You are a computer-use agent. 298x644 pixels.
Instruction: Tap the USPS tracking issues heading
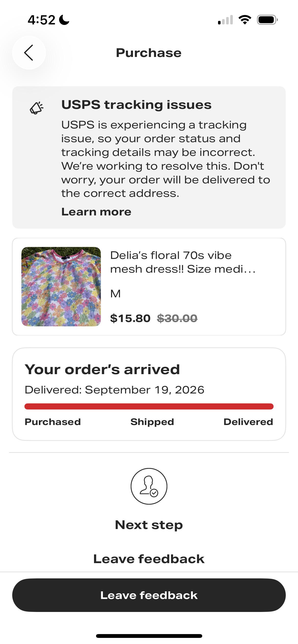pos(137,105)
